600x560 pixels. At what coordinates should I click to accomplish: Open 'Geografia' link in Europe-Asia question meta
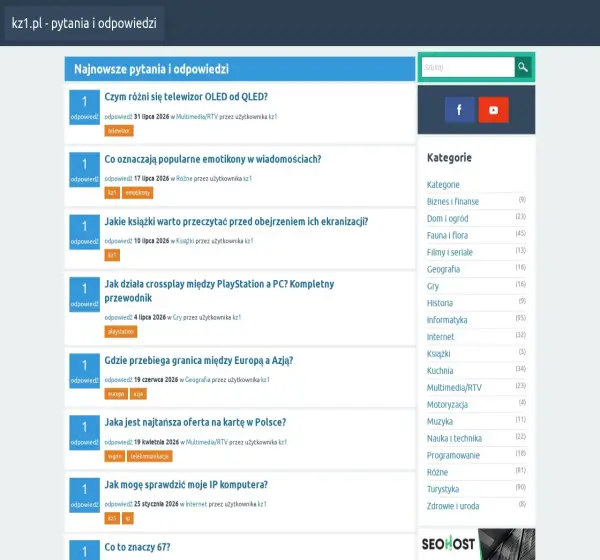click(x=197, y=380)
